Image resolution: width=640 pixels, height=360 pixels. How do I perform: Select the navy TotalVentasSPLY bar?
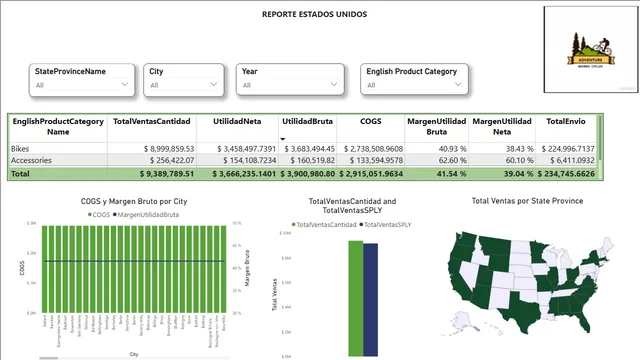pos(371,300)
